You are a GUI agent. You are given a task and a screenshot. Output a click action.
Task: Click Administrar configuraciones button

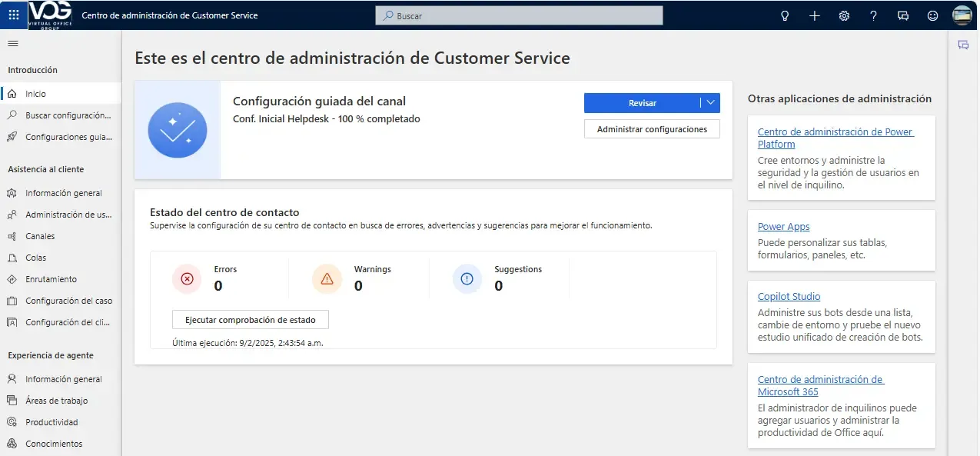pyautogui.click(x=652, y=129)
